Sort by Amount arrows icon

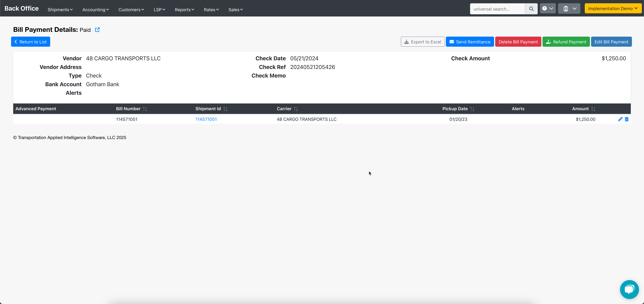pos(593,109)
